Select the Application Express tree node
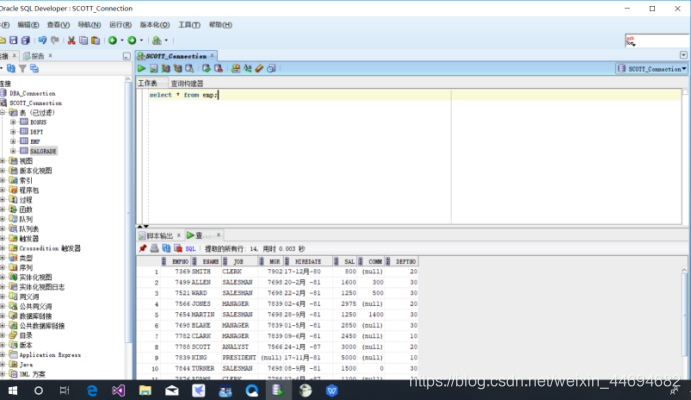Image resolution: width=691 pixels, height=400 pixels. coord(50,355)
